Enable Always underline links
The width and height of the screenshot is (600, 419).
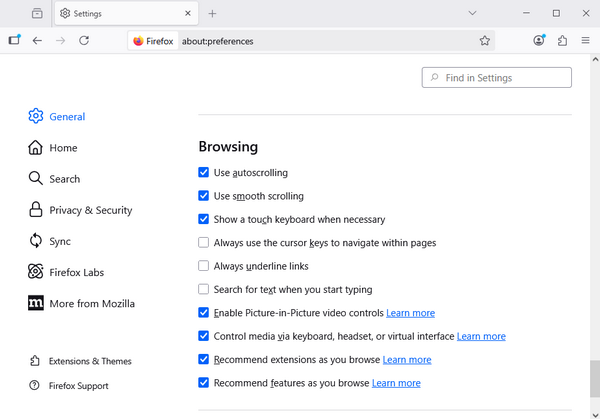pos(204,266)
